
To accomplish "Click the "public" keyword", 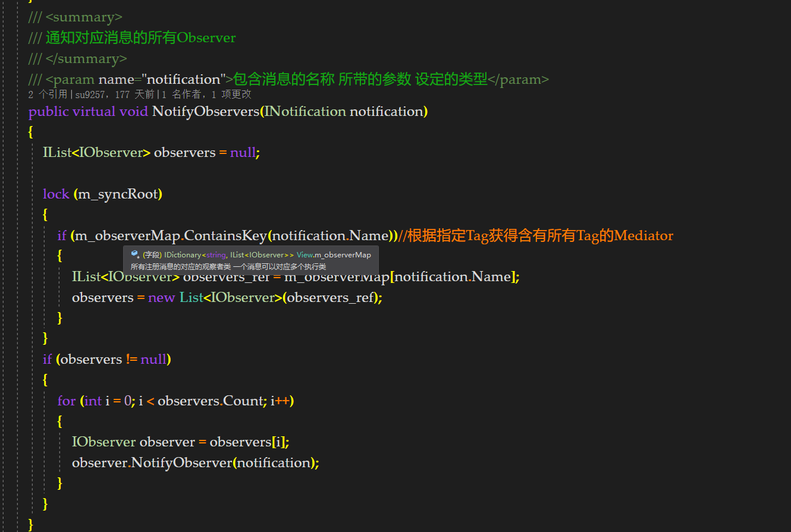I will click(48, 111).
